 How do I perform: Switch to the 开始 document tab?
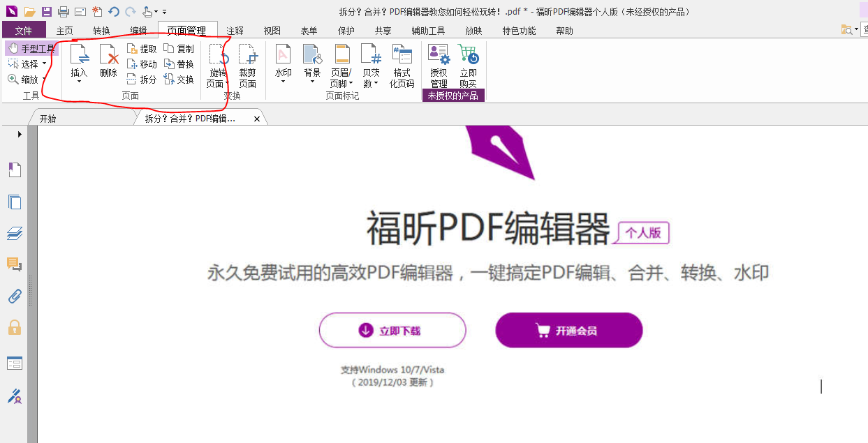point(47,119)
